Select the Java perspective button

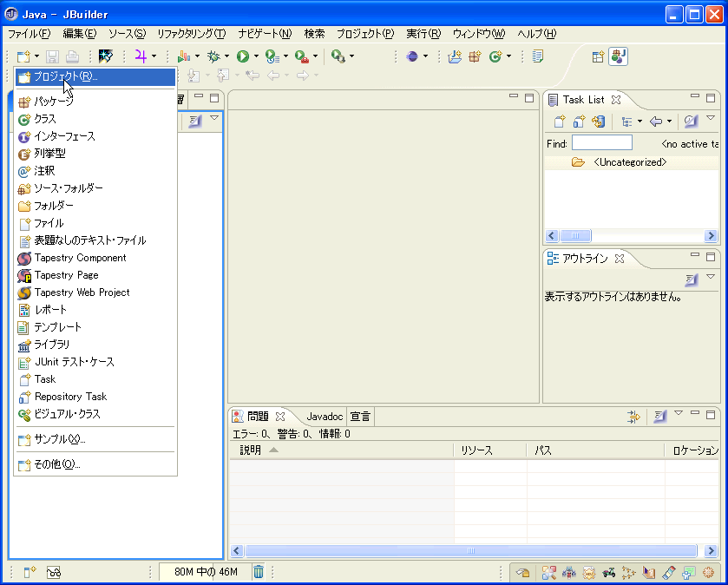click(618, 56)
